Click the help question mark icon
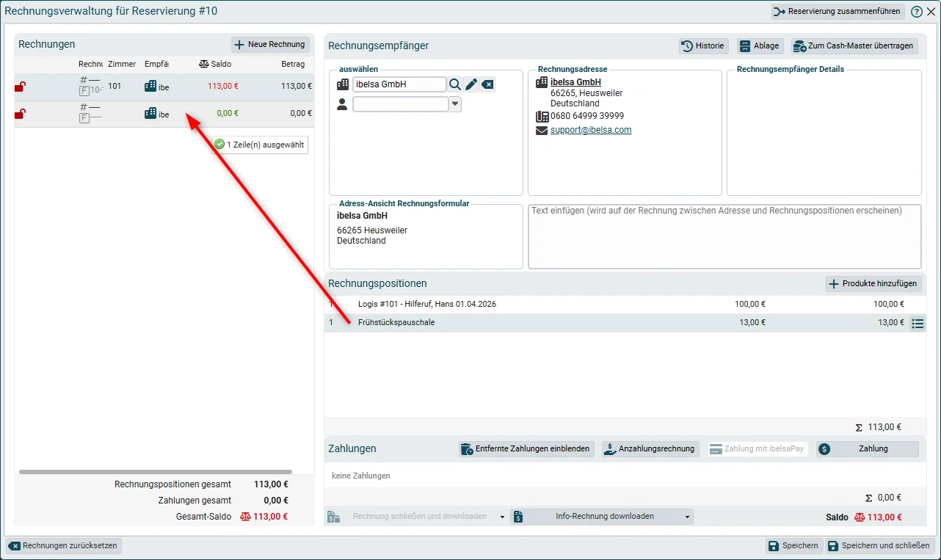 pos(917,12)
